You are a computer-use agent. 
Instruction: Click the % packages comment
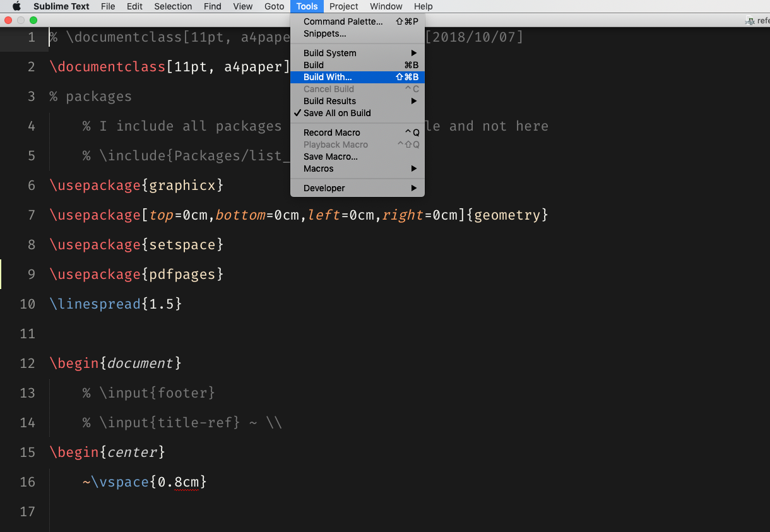pos(90,97)
